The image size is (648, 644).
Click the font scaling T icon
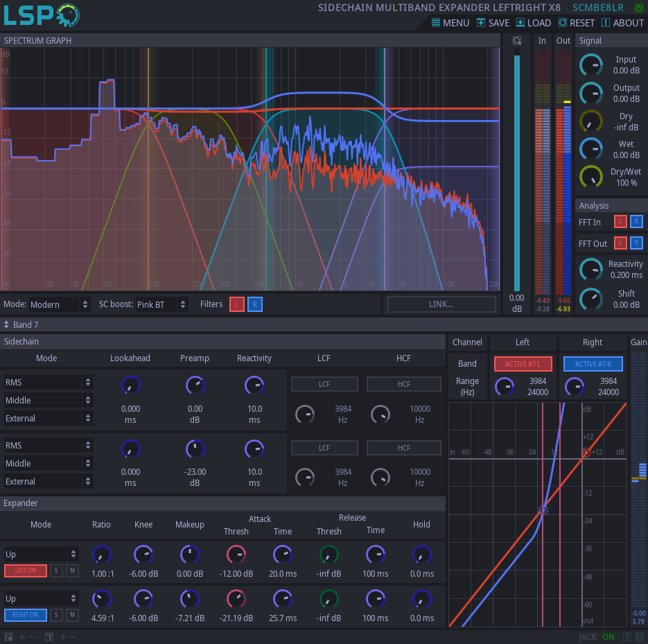pyautogui.click(x=49, y=637)
